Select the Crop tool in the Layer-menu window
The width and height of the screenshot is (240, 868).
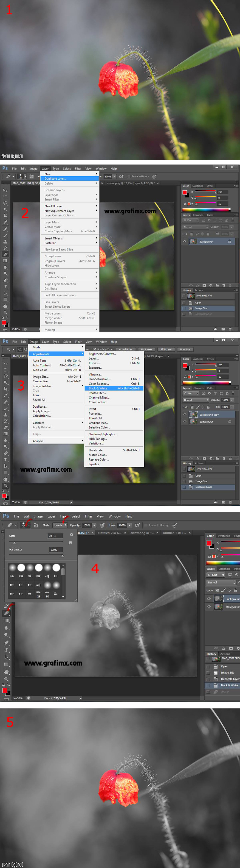coord(5,216)
